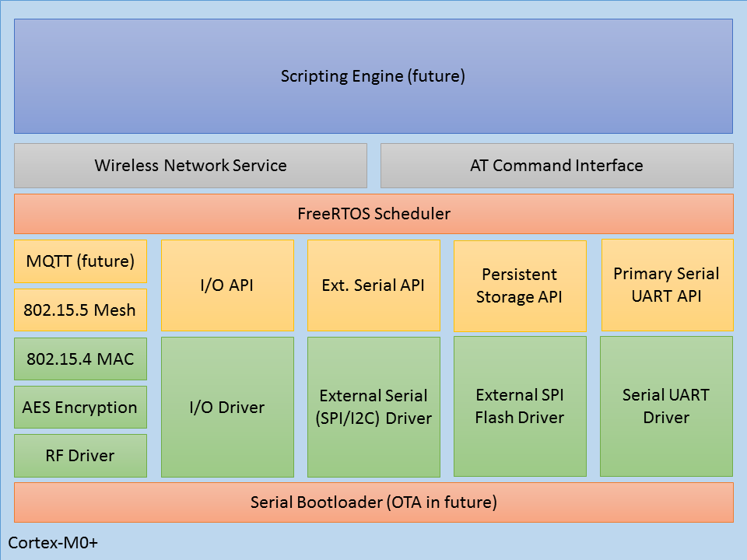Select the I/O API block

point(227,285)
